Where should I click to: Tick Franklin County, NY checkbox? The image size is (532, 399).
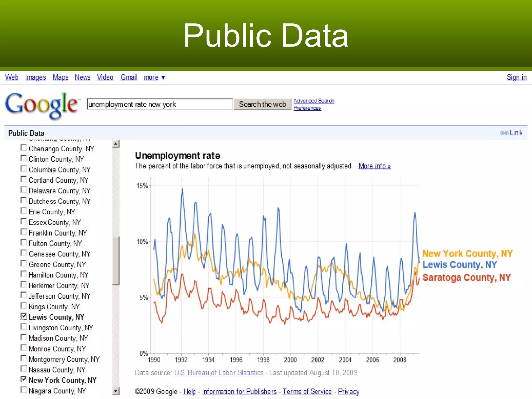24,232
